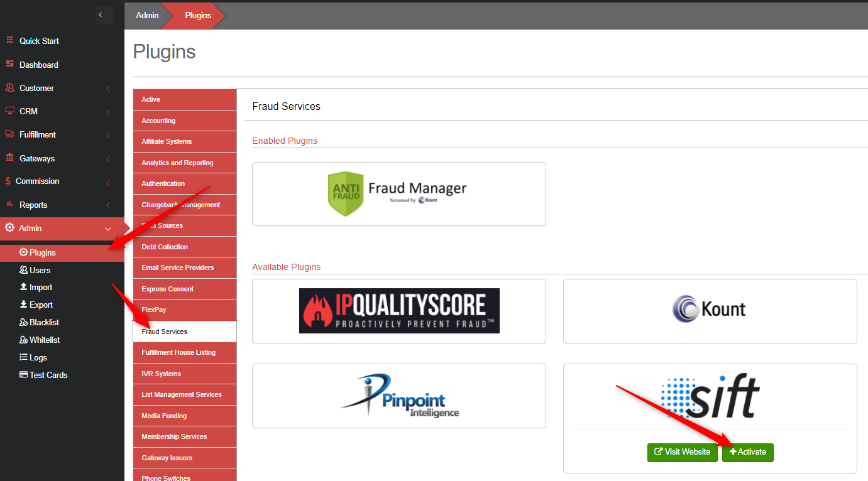The image size is (868, 481).
Task: Click the Commission dollar sign icon
Action: (8, 181)
